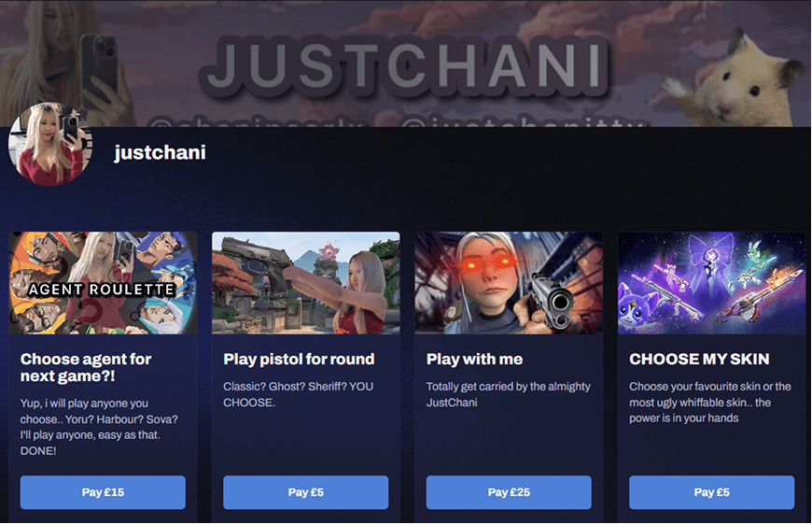Open the pistol round card image
Viewport: 812px width, 524px height.
coord(305,282)
